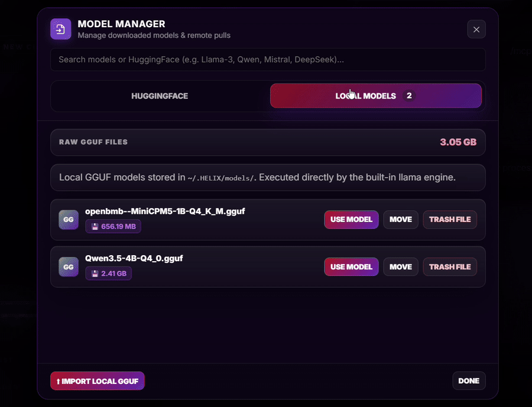Viewport: 532px width, 407px height.
Task: Use the MiniCPM5 model
Action: (351, 220)
